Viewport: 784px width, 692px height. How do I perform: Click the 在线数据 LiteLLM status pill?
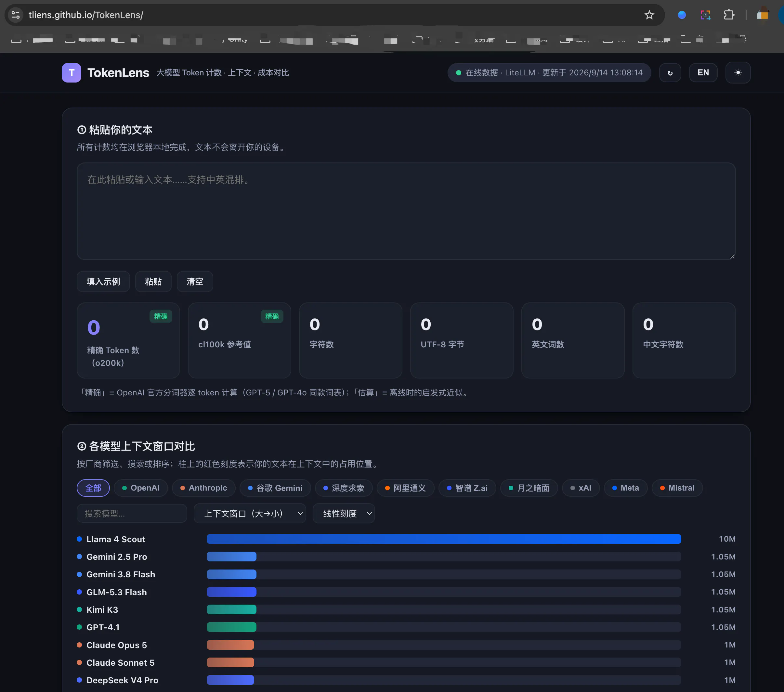549,73
